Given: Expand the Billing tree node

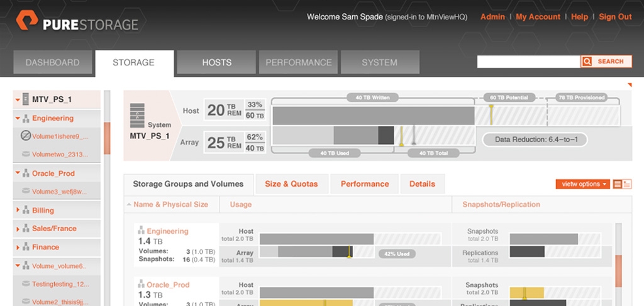Looking at the screenshot, I should 18,210.
